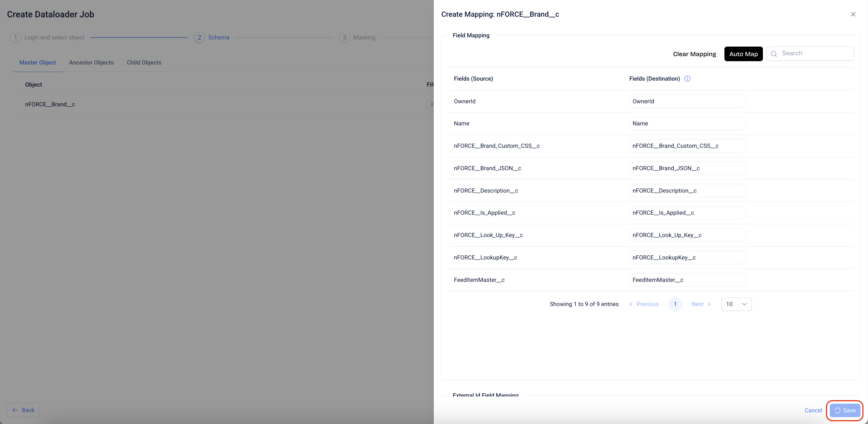Click Clear Mapping

[x=694, y=54]
